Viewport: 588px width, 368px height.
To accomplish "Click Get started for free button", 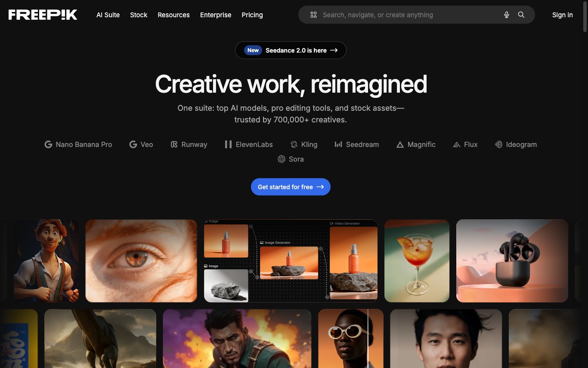I will click(x=291, y=187).
